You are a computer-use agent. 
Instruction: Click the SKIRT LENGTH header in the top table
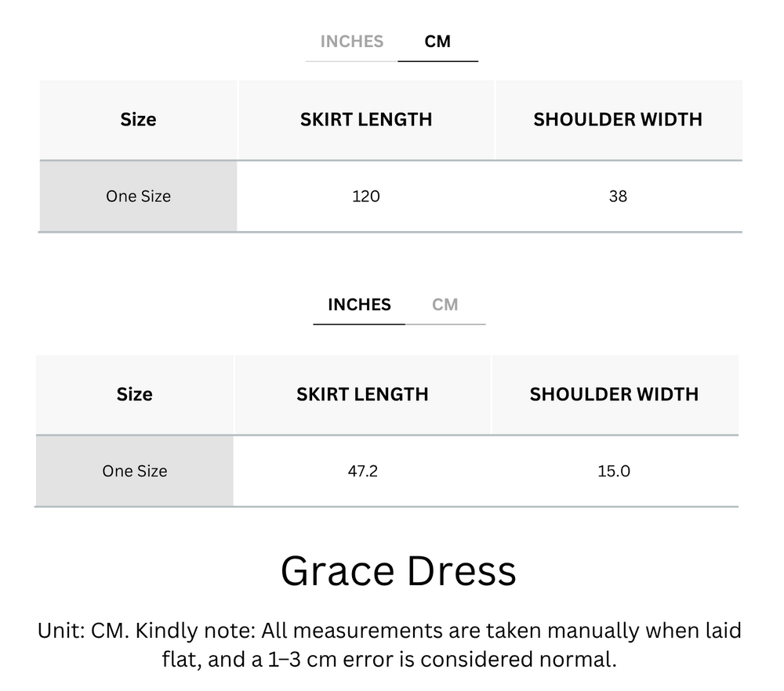(x=366, y=119)
